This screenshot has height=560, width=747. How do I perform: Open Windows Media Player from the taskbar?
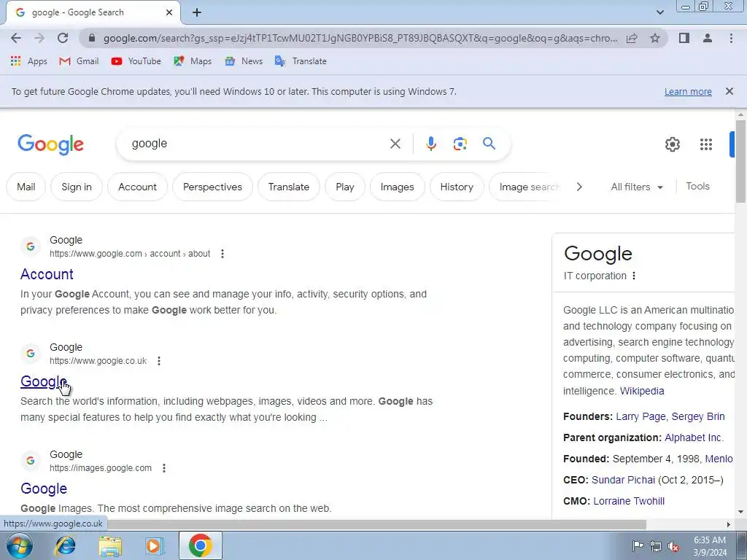tap(155, 545)
